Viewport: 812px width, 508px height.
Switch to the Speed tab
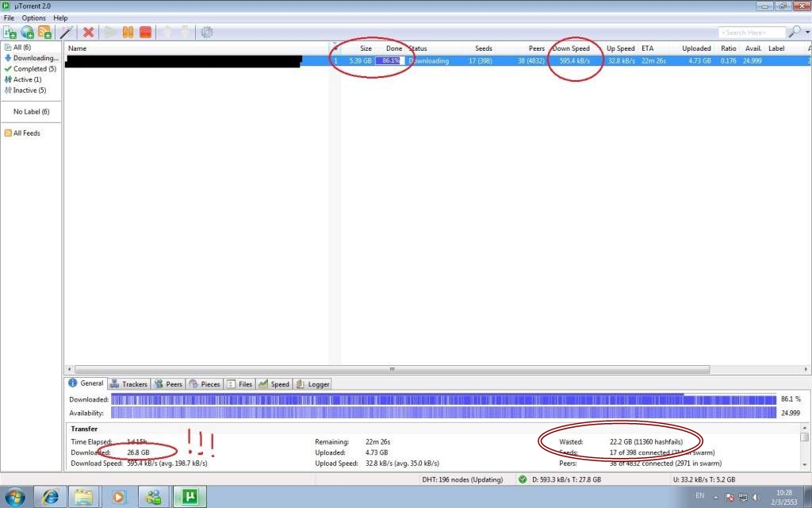[274, 384]
